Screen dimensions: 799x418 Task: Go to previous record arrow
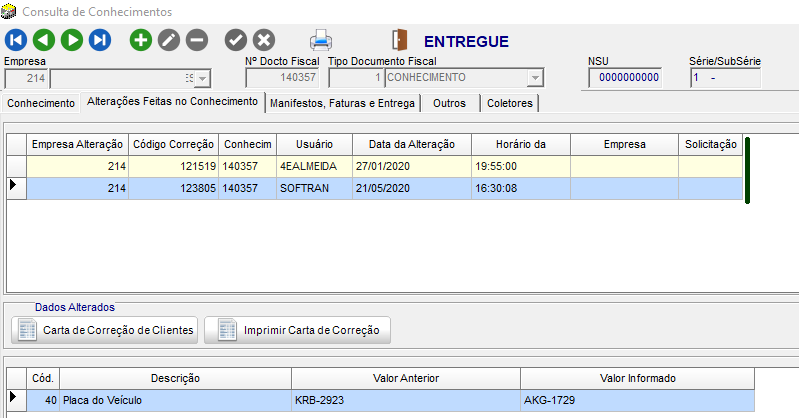coord(44,40)
